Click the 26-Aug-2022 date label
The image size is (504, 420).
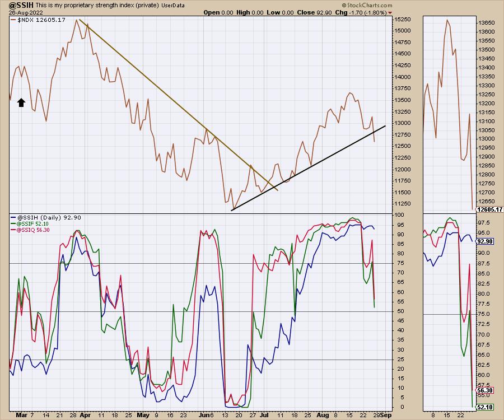[x=18, y=12]
